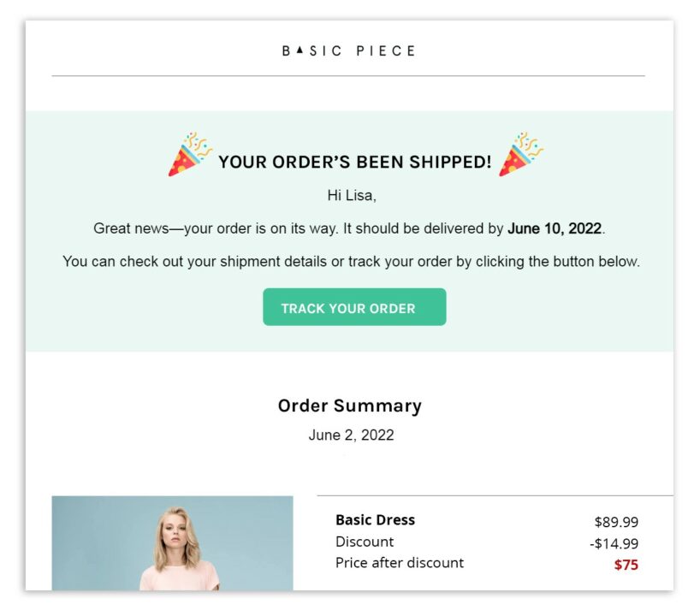Click the Basic Dress product photo
Image resolution: width=694 pixels, height=616 pixels.
point(173,543)
